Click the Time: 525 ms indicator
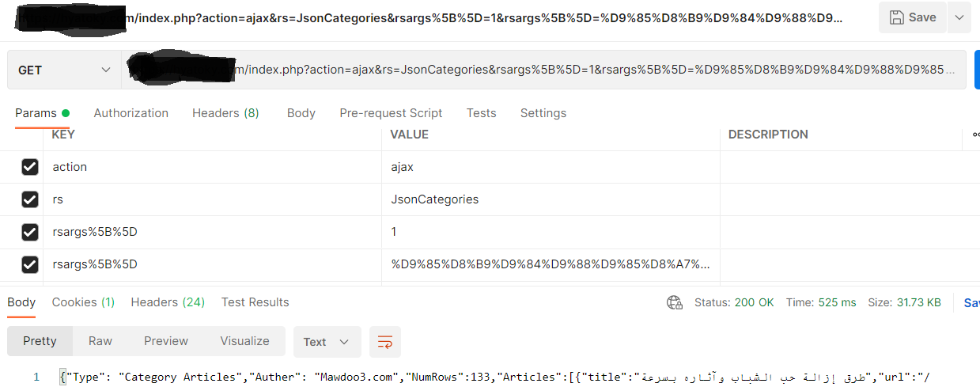 [821, 302]
